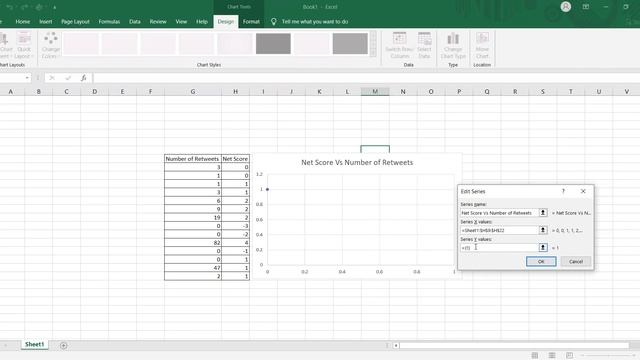Click the formula bar input area
Viewport: 640px width, 360px height.
[x=366, y=78]
